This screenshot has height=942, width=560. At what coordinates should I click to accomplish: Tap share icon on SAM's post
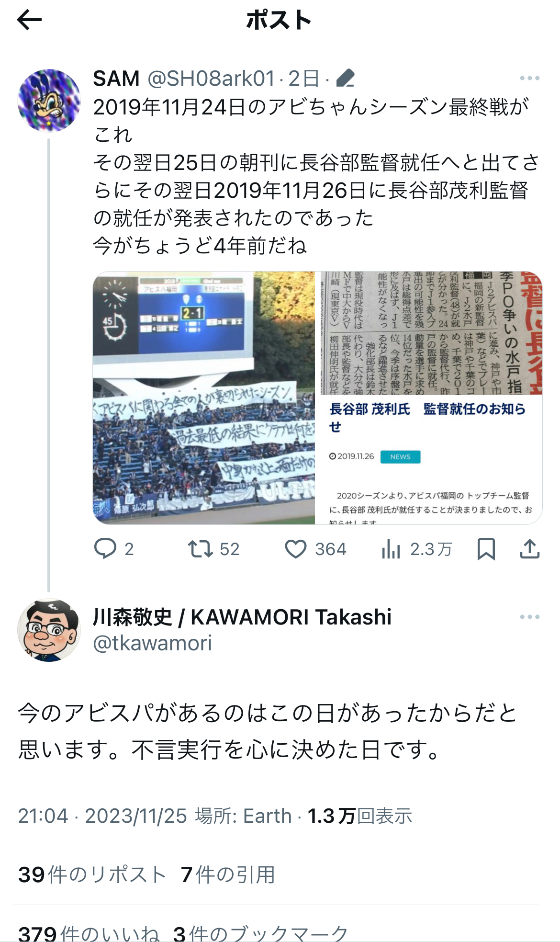(530, 549)
